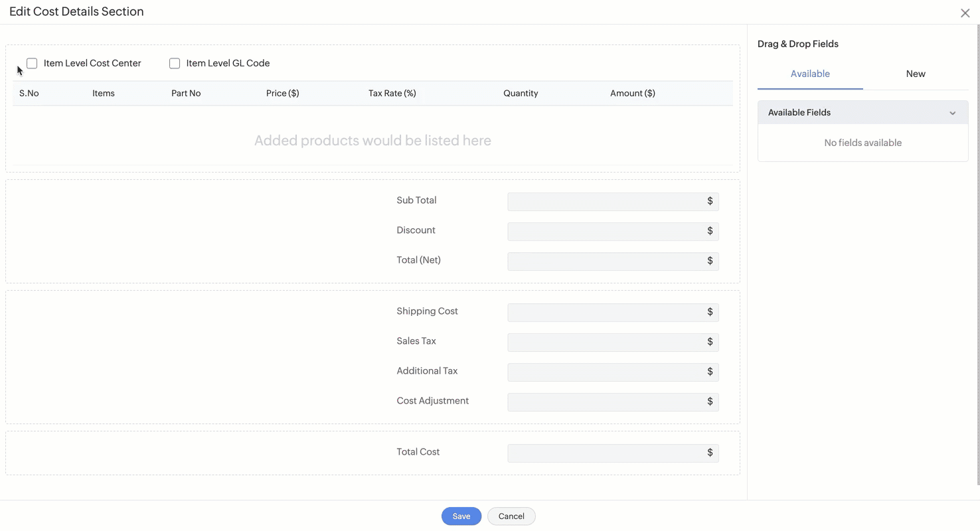The width and height of the screenshot is (980, 531).
Task: Click the Cancel button
Action: coord(511,516)
